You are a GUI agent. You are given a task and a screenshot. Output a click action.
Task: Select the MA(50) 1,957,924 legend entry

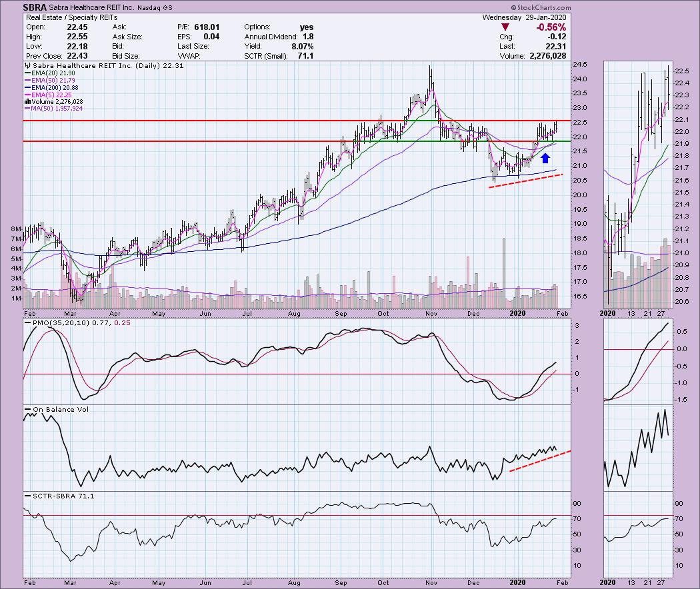[x=53, y=109]
